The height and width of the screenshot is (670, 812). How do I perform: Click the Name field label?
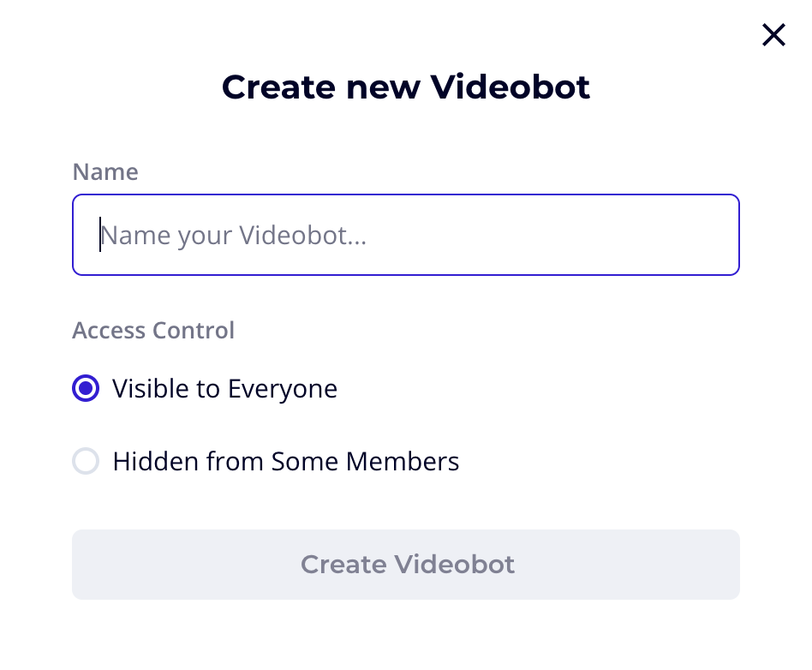click(104, 171)
